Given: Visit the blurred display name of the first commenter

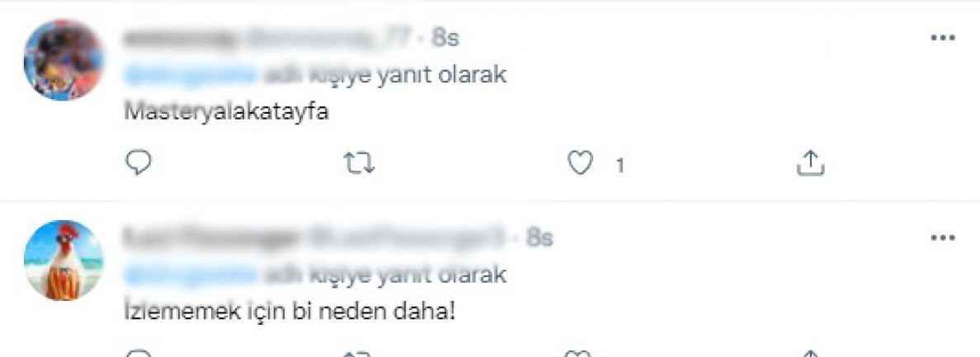Looking at the screenshot, I should click(x=180, y=38).
